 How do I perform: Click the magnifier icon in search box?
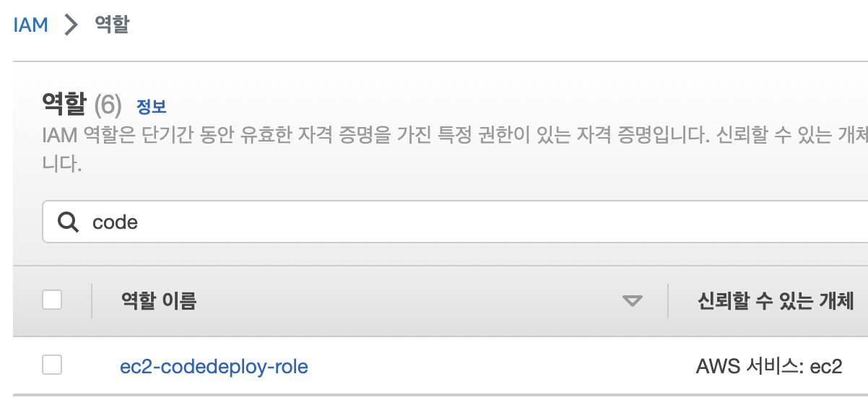point(68,222)
